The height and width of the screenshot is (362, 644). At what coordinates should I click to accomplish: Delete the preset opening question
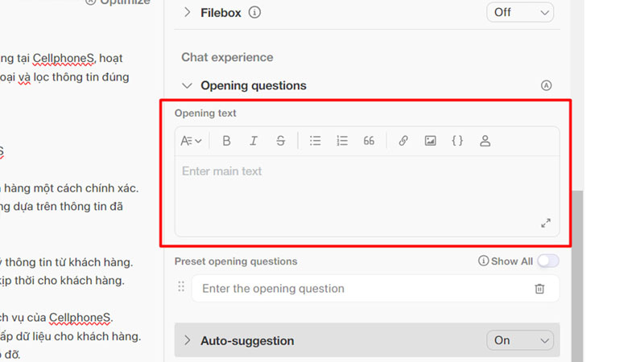coord(540,289)
